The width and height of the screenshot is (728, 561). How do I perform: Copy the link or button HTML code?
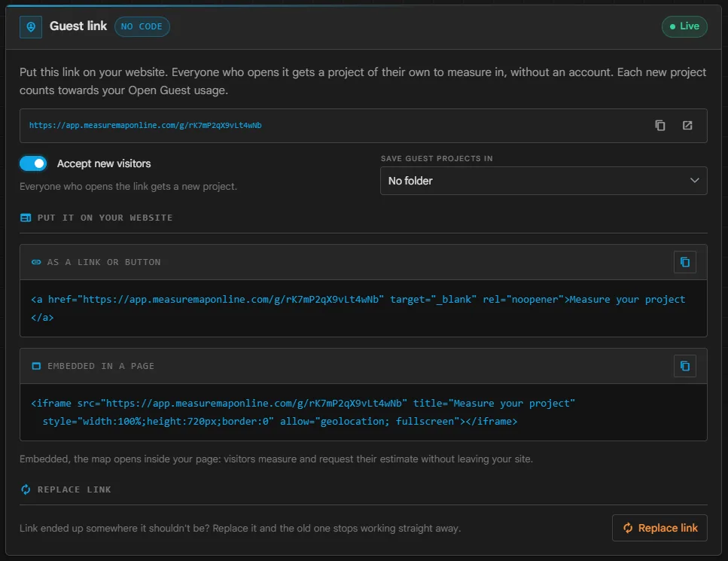(685, 262)
